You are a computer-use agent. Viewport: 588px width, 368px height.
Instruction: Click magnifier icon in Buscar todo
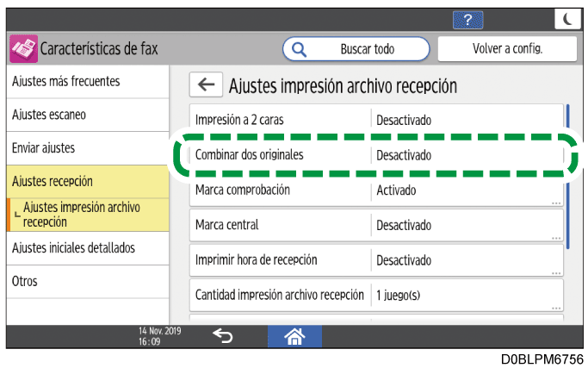pyautogui.click(x=300, y=49)
